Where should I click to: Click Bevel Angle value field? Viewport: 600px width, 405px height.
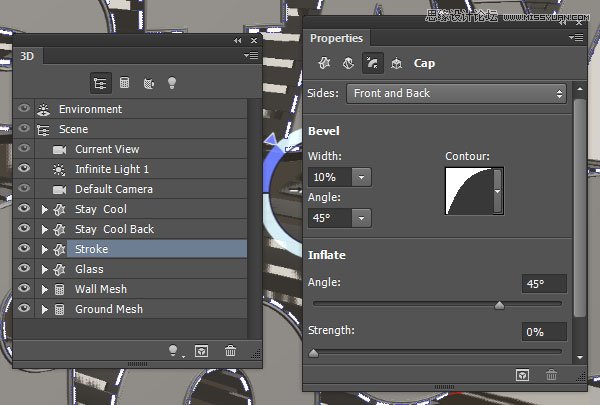(x=330, y=218)
